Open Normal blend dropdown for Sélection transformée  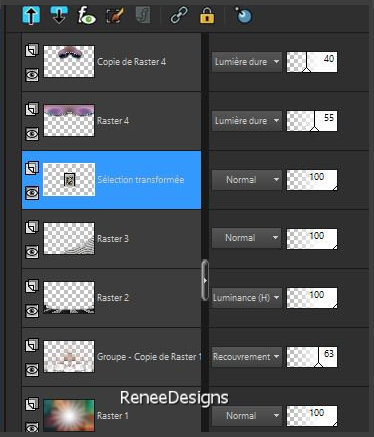[x=247, y=180]
